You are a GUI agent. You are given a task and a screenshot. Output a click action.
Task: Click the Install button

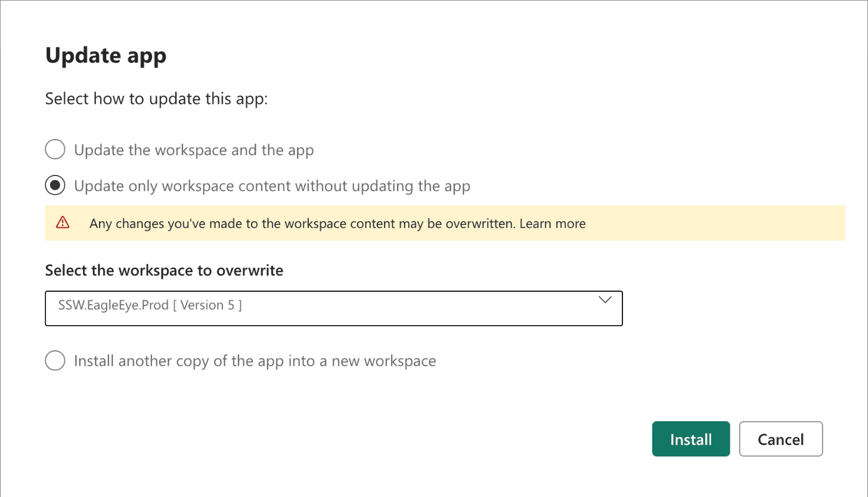pyautogui.click(x=691, y=439)
